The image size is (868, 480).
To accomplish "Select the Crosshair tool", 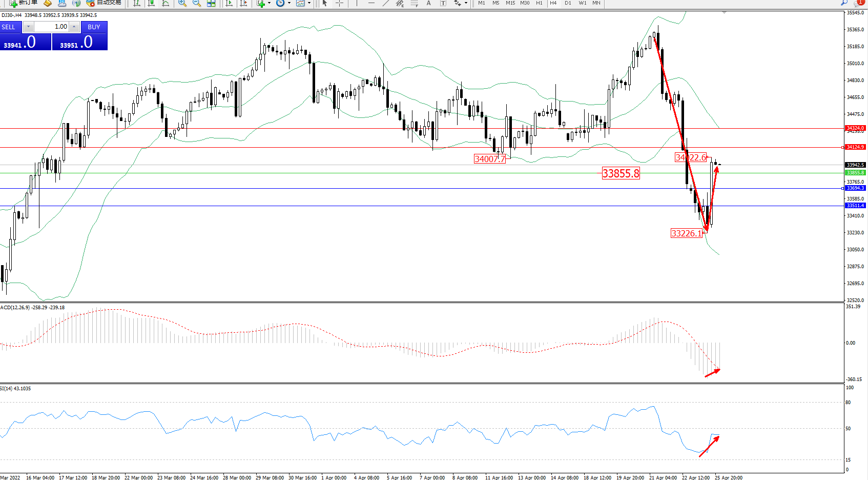I will pyautogui.click(x=339, y=3).
